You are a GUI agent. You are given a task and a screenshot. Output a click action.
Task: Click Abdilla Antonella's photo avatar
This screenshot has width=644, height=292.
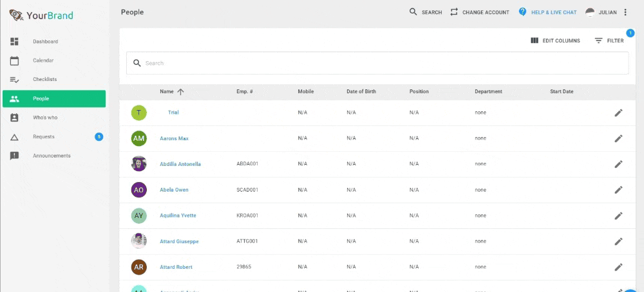point(139,164)
